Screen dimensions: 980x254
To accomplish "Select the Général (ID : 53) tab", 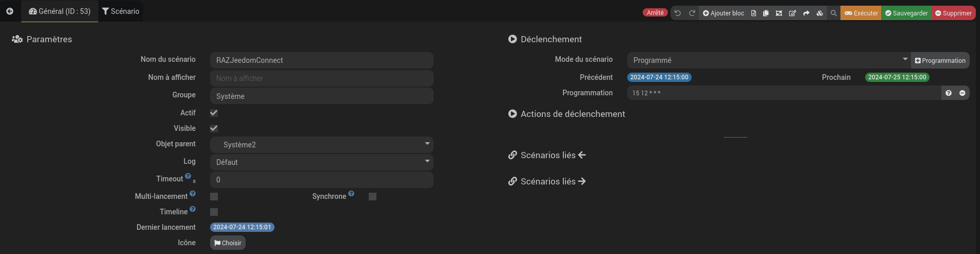I will point(60,11).
